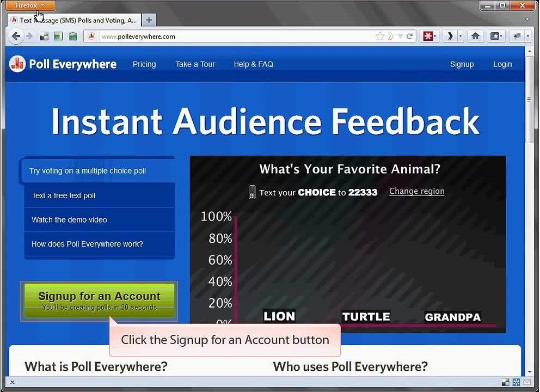
Task: Select Try voting on a multiple choice poll
Action: (98, 170)
